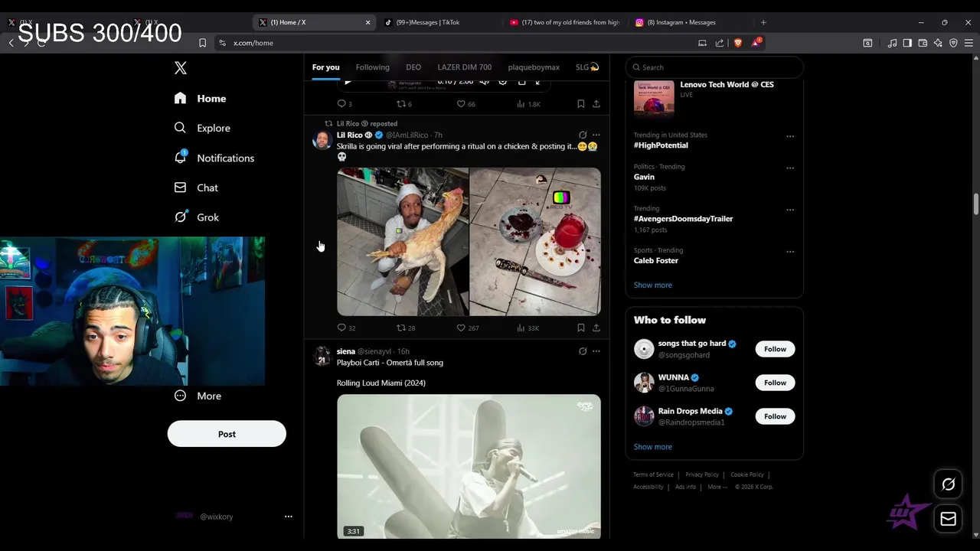Open Brave VPN shield icon
This screenshot has height=551, width=980.
(x=953, y=43)
